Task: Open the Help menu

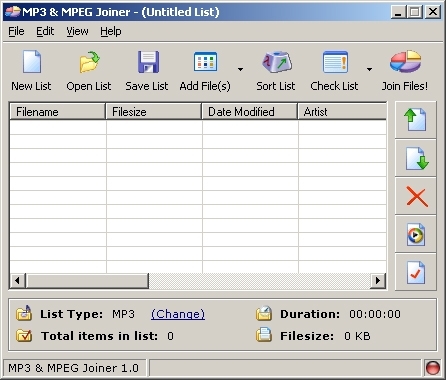Action: point(111,31)
